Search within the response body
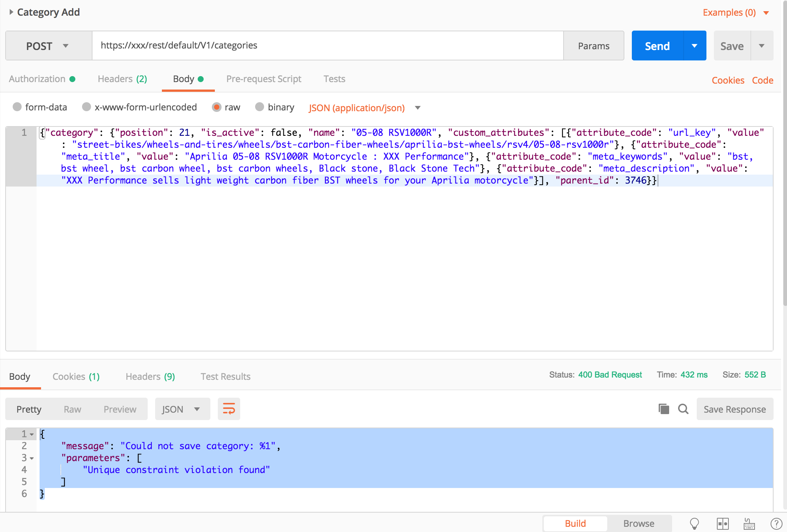787x532 pixels. tap(683, 409)
